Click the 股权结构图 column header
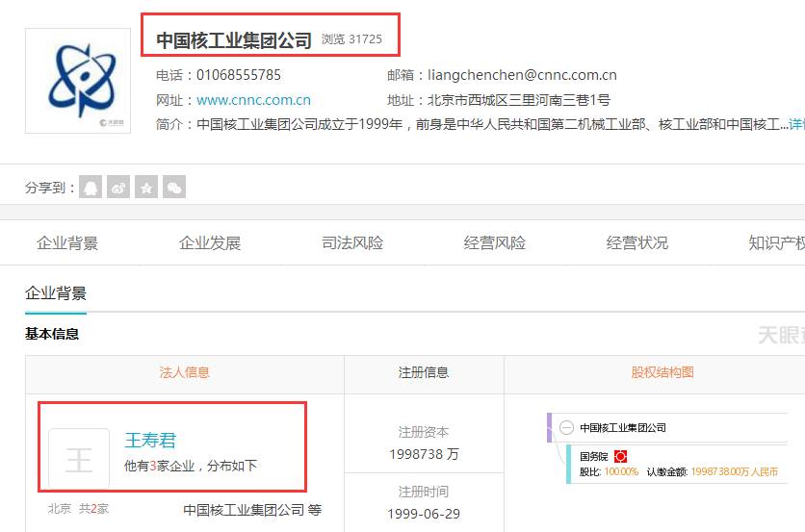The width and height of the screenshot is (805, 532). [662, 372]
